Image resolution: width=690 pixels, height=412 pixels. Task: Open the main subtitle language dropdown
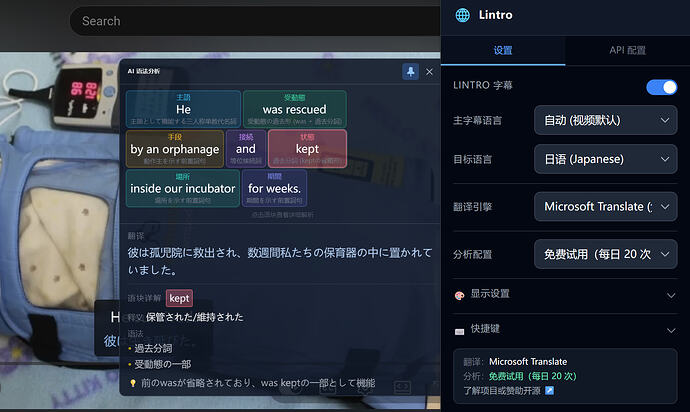coord(606,120)
